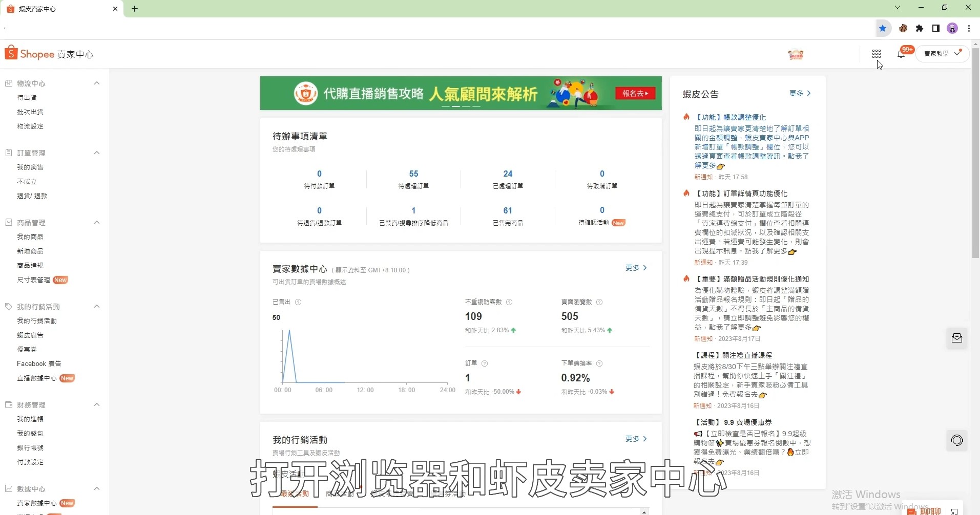Open the notifications bell with 99+ badge
Viewport: 980px width, 515px height.
[901, 54]
